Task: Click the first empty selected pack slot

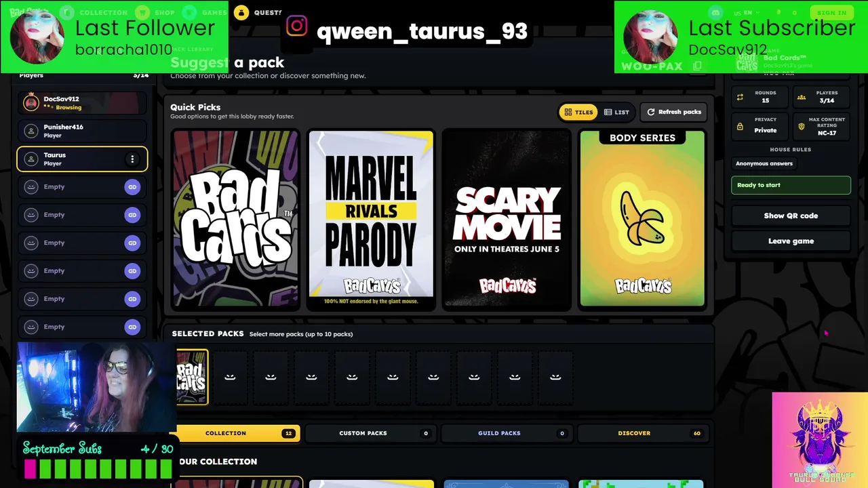Action: pyautogui.click(x=230, y=377)
